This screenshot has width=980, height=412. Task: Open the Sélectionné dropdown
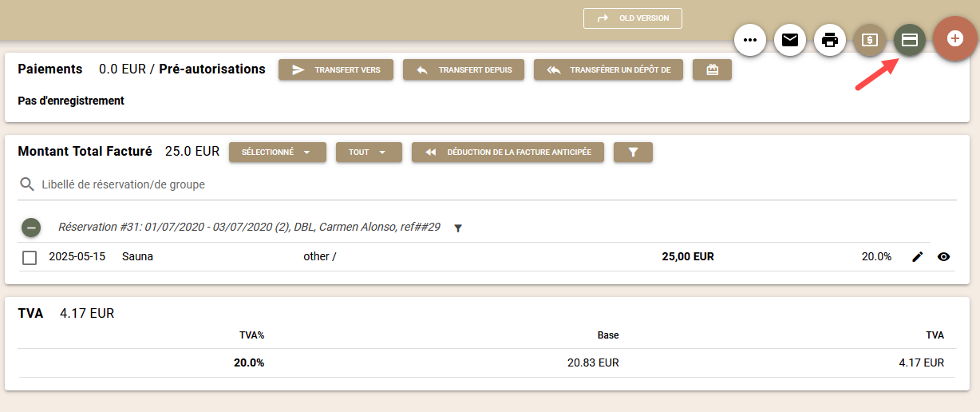278,152
